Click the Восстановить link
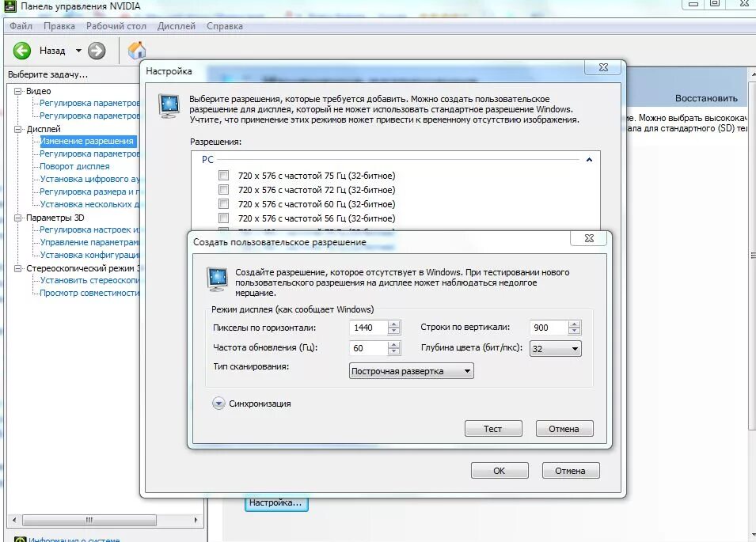The image size is (756, 542). [706, 98]
